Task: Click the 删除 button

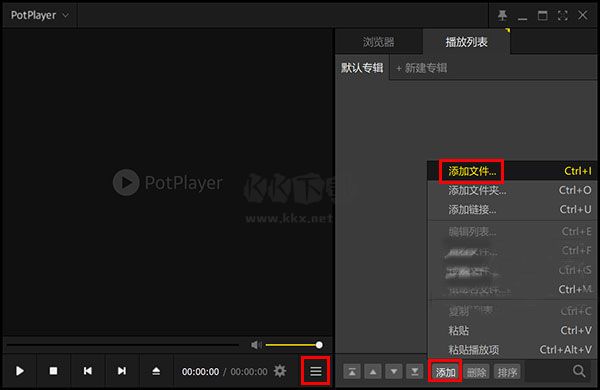Action: [476, 372]
